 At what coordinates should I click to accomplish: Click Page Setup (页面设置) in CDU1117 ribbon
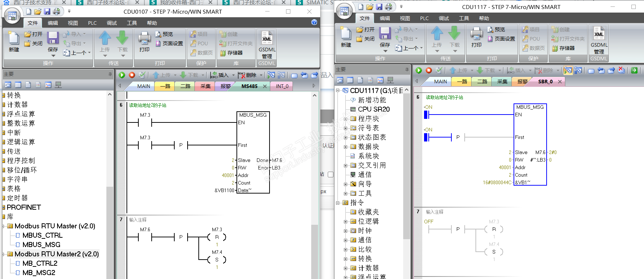click(501, 39)
